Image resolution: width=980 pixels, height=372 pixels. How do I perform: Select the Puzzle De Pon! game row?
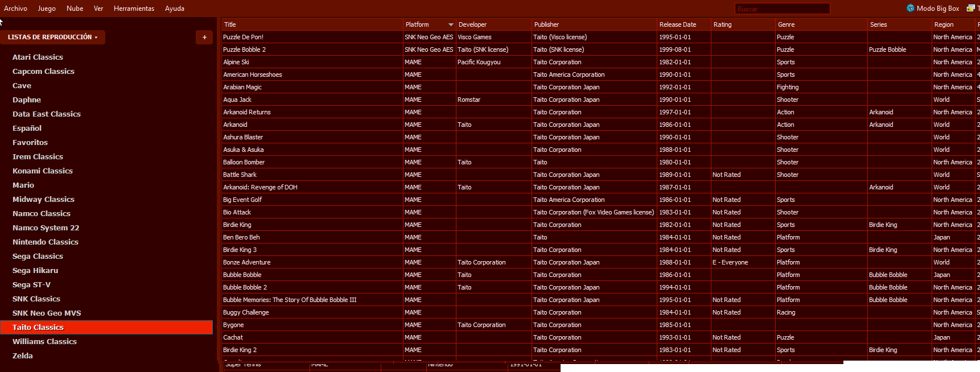click(x=600, y=37)
